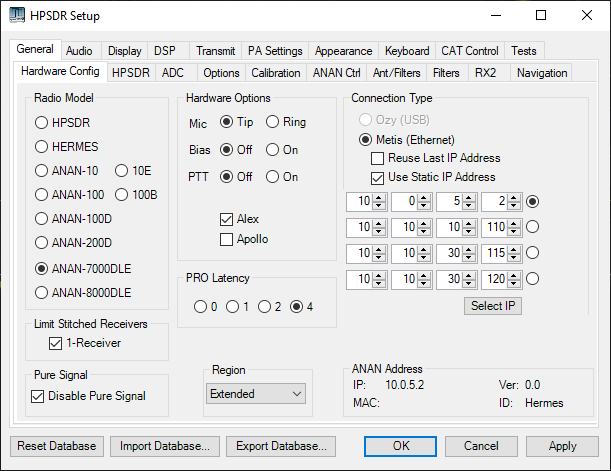611x471 pixels.
Task: Increase the 110 octet spinner value
Action: click(514, 223)
